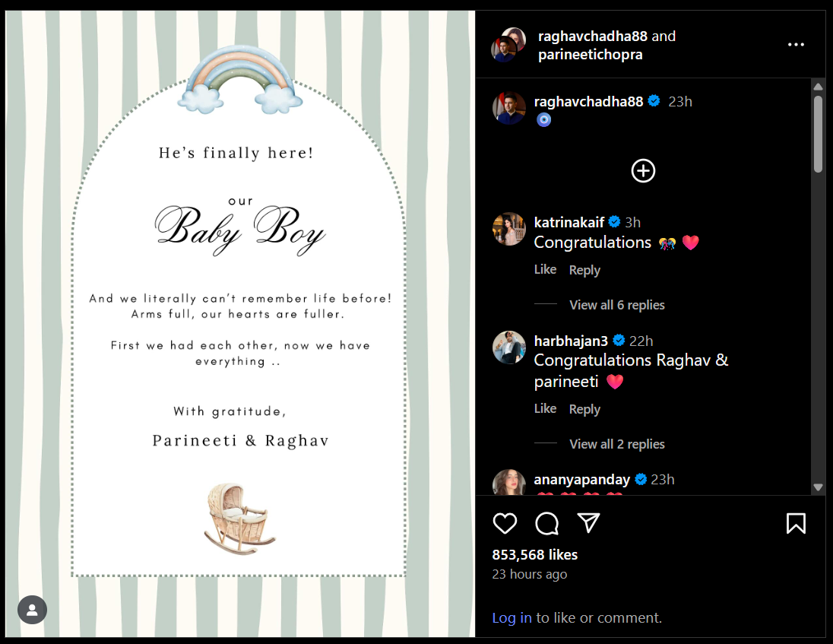Like katrinakaif's Congratulations comment

tap(545, 269)
